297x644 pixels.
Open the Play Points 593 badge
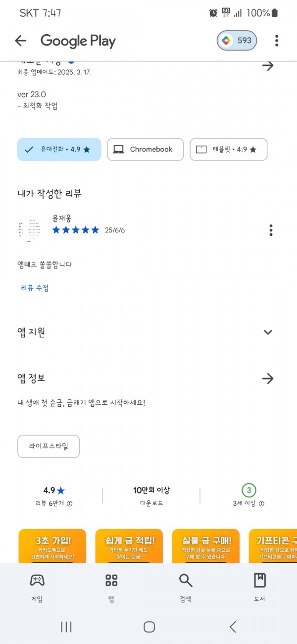(x=237, y=41)
